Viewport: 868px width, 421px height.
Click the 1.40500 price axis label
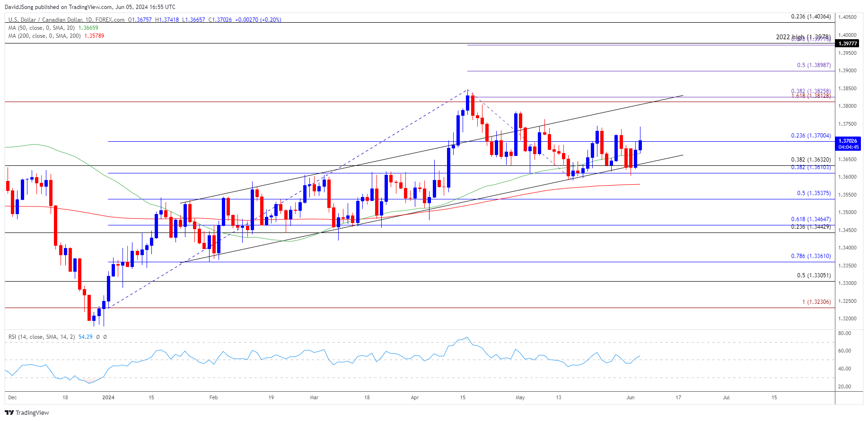pyautogui.click(x=847, y=17)
